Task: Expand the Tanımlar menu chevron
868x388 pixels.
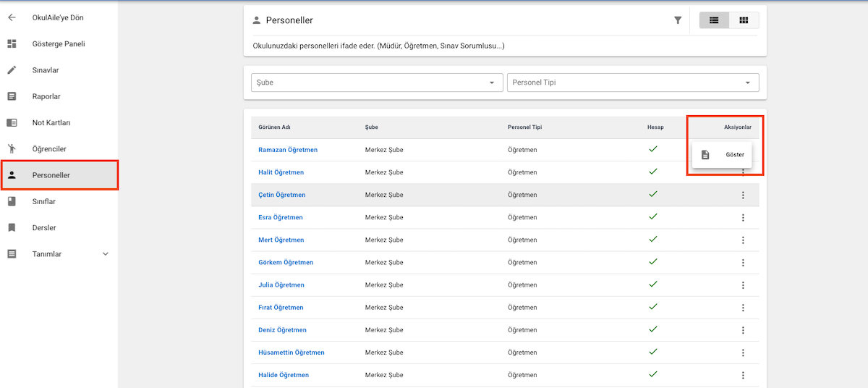Action: pos(106,254)
